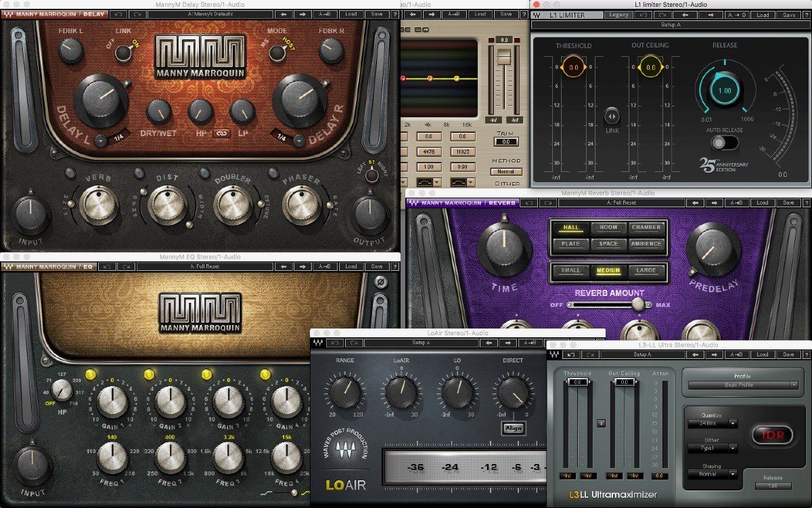The width and height of the screenshot is (812, 508).
Task: Toggle the MODE MS/HOST switch in Delay
Action: point(276,52)
